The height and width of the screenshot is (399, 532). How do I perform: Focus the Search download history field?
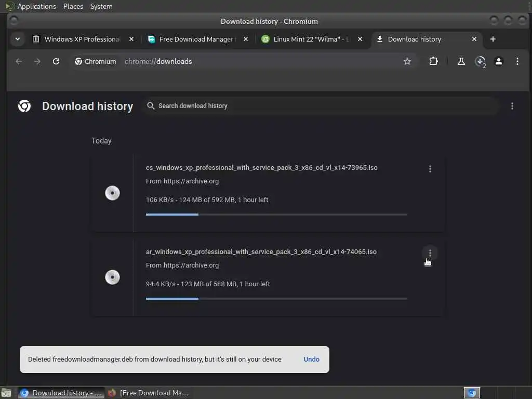[321, 106]
